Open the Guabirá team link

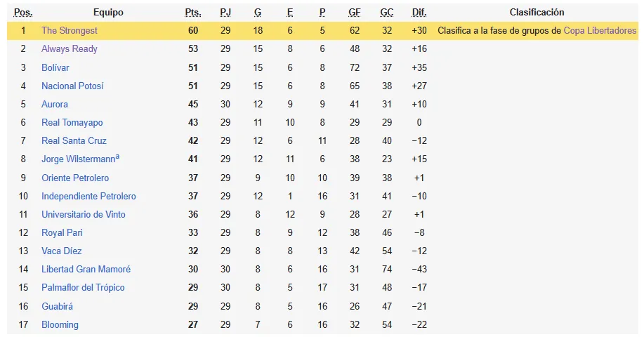tap(57, 306)
